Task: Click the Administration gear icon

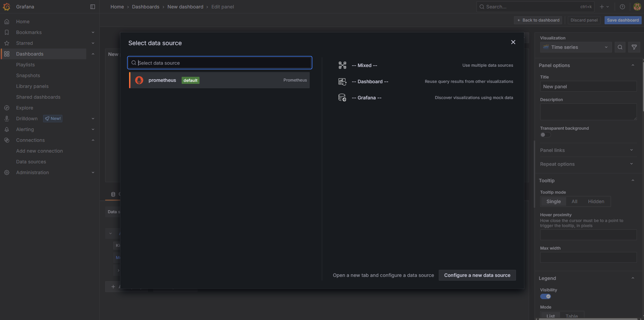Action: click(x=7, y=172)
